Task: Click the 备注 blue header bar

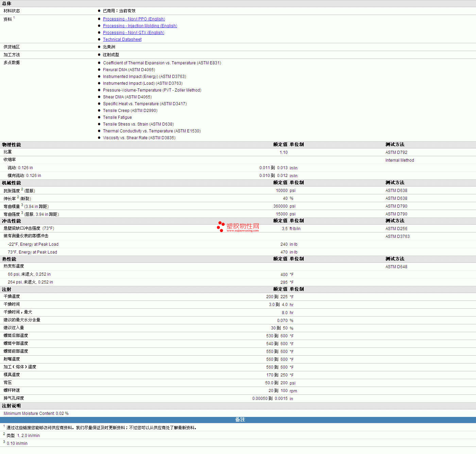Action: [x=240, y=420]
